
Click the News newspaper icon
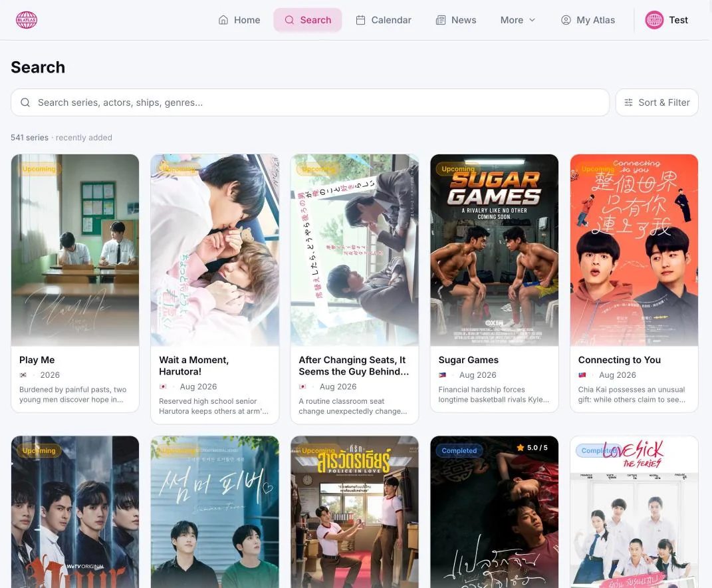click(441, 20)
